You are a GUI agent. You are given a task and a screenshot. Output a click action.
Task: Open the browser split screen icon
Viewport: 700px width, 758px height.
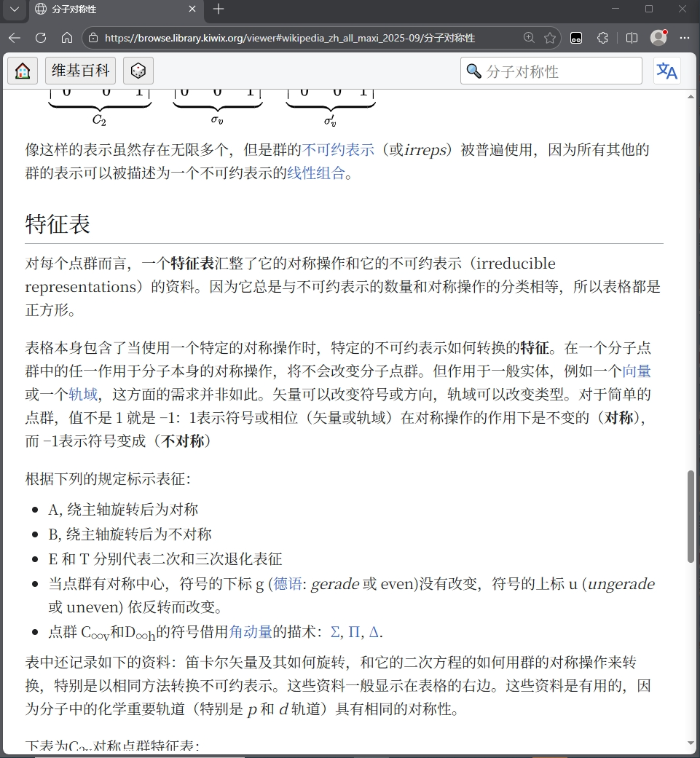coord(632,38)
